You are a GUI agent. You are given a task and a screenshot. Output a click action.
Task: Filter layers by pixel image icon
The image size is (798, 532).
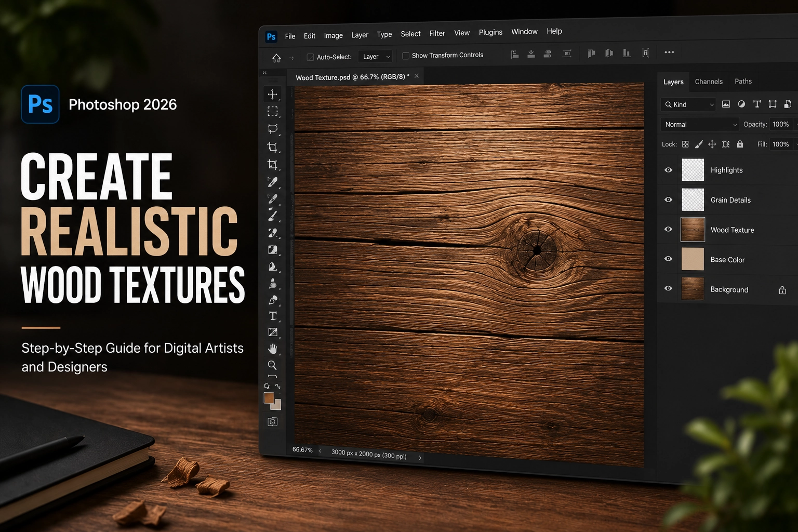(726, 104)
